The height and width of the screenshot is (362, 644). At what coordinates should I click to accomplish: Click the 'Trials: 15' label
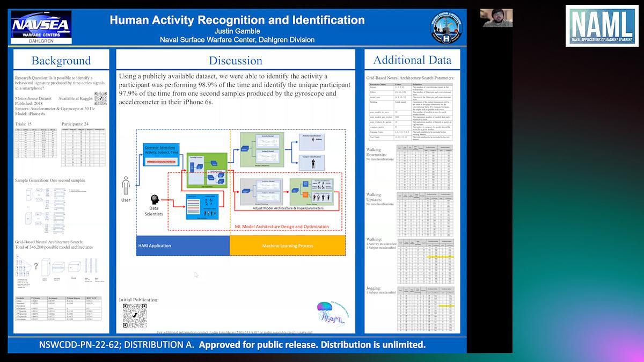coord(24,125)
